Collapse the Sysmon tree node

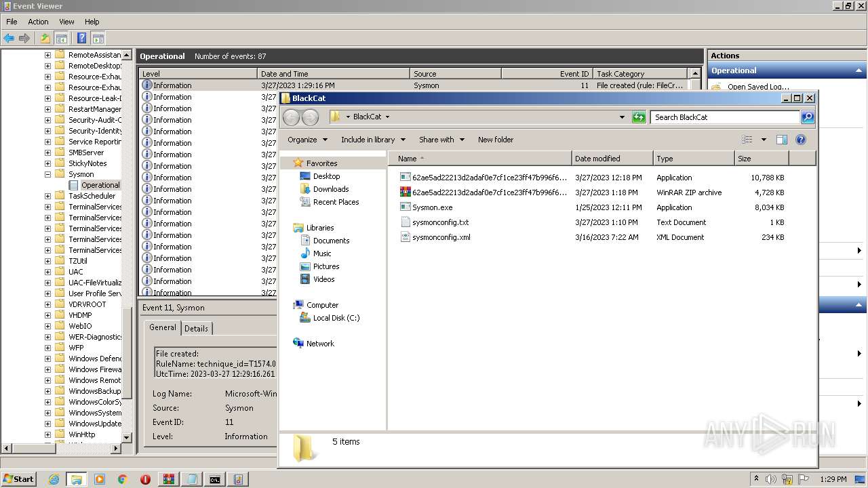47,174
